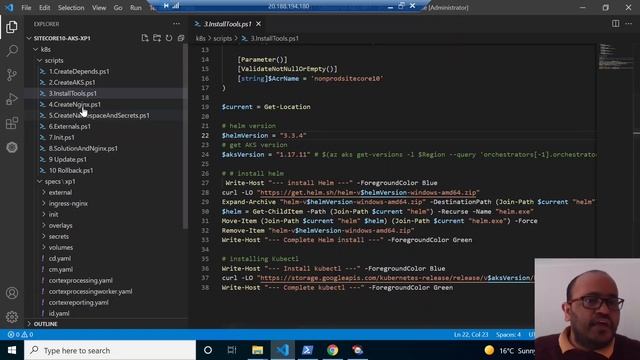Expand the ingress-nginx folder
Screen dimensions: 640x360
pos(68,203)
